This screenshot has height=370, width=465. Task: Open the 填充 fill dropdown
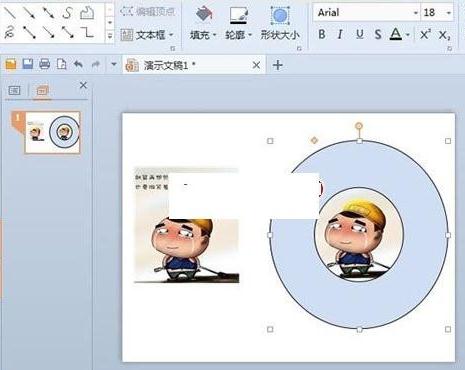click(203, 23)
